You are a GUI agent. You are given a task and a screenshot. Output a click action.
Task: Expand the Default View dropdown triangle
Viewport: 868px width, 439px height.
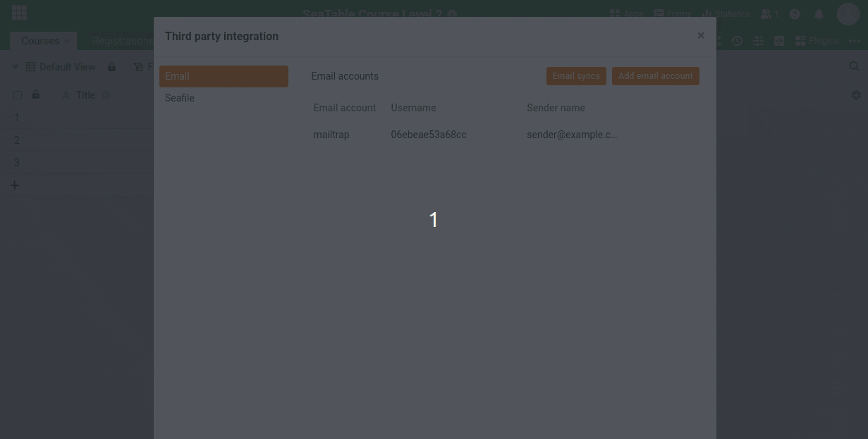[15, 67]
